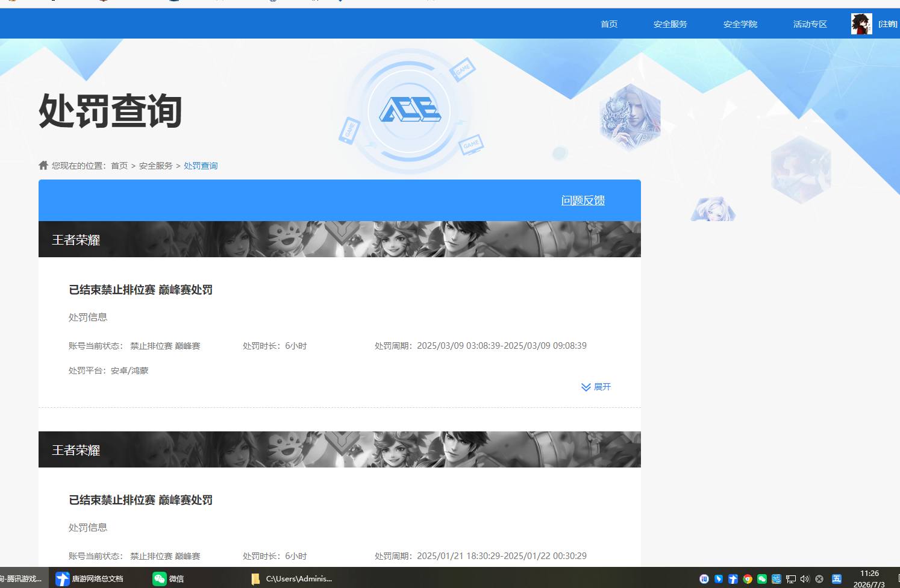Click the home icon in the breadcrumb
Screen dimensions: 900x588
click(43, 165)
